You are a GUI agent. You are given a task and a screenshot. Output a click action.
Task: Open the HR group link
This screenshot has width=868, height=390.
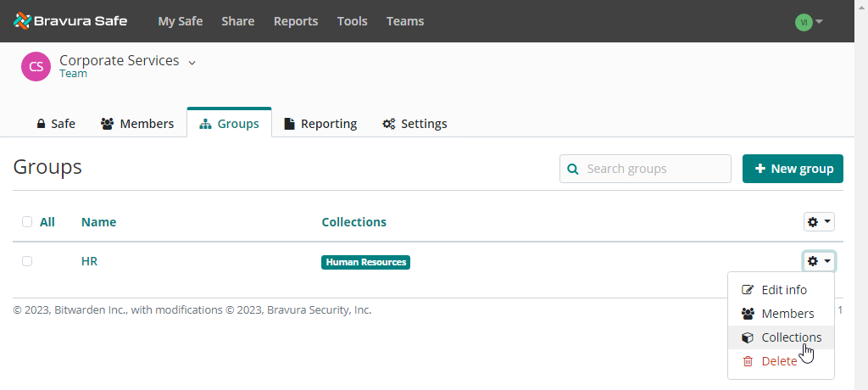89,261
